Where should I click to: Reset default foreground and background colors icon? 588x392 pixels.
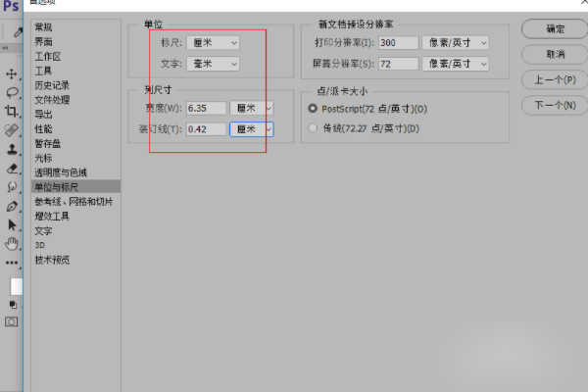pos(13,305)
